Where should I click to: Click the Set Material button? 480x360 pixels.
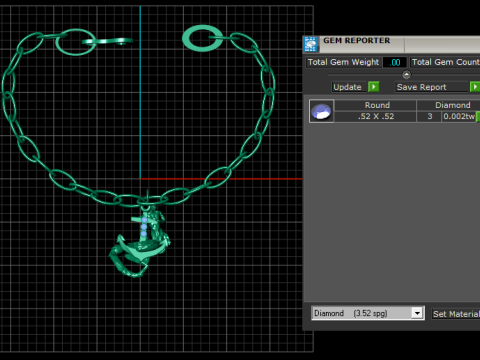[x=456, y=314]
